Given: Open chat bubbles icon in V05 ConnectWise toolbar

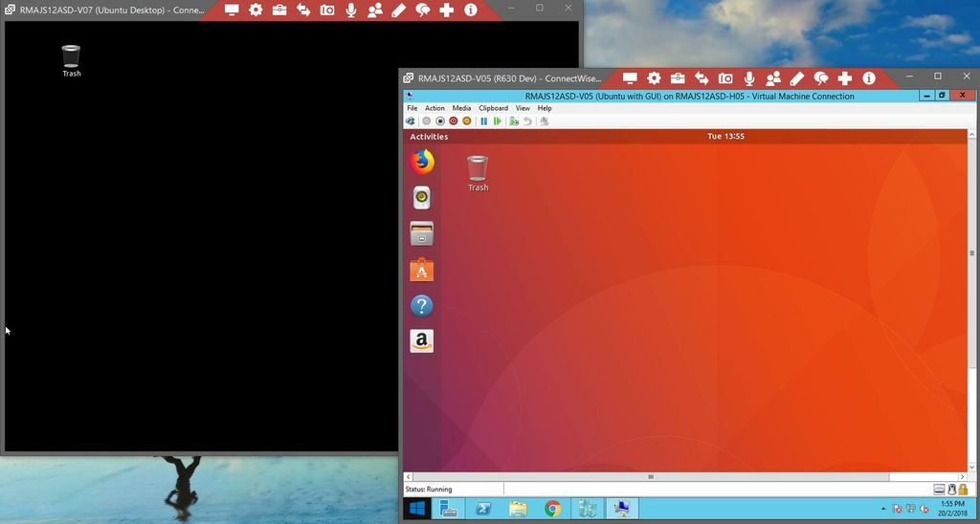Looking at the screenshot, I should click(x=820, y=78).
